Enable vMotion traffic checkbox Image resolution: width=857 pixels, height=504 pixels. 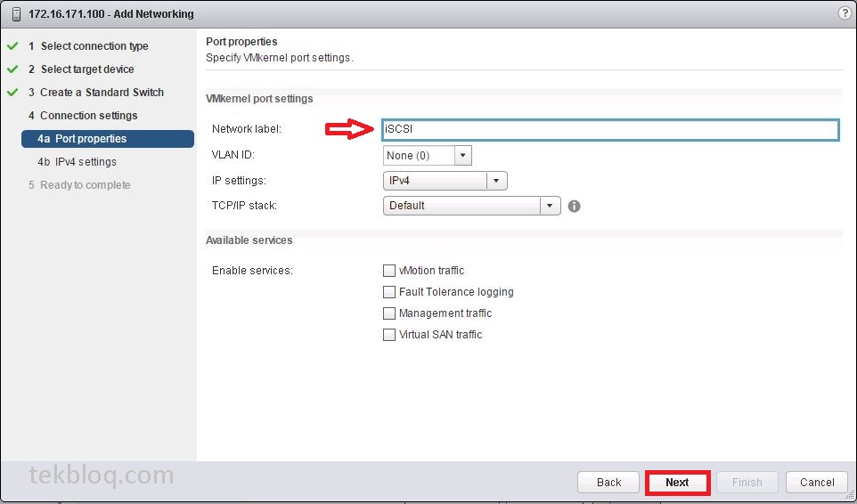[x=389, y=271]
